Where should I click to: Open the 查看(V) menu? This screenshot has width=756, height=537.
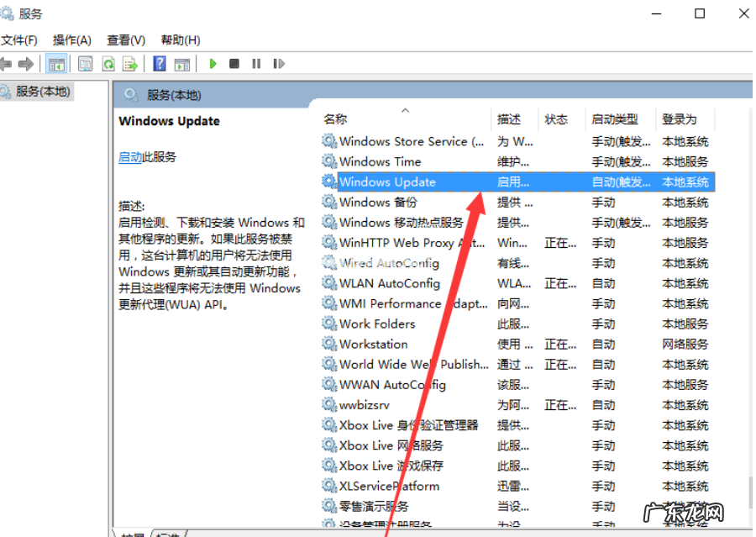(x=124, y=39)
